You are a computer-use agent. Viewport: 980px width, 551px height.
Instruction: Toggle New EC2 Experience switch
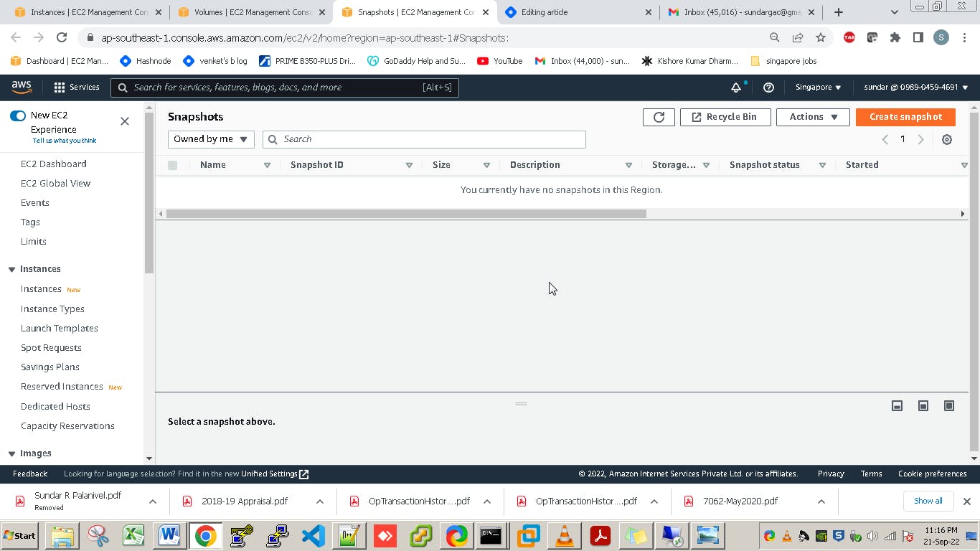(x=18, y=116)
